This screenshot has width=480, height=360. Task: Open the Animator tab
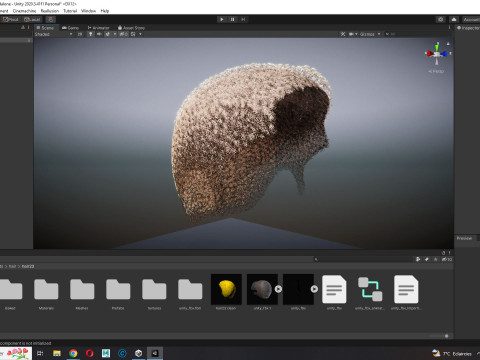98,28
